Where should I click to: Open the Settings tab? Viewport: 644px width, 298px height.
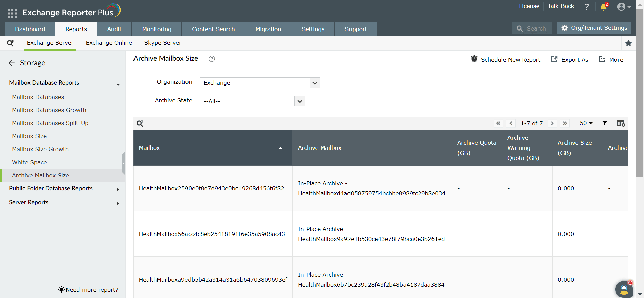pos(313,29)
